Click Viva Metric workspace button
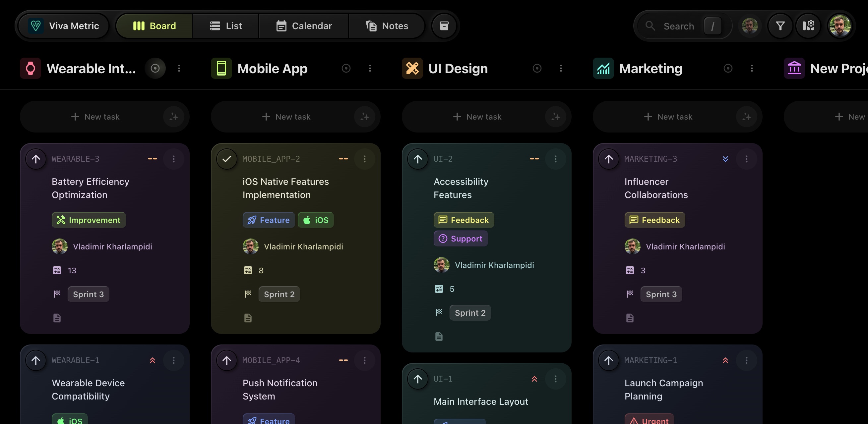868x424 pixels. pos(64,26)
